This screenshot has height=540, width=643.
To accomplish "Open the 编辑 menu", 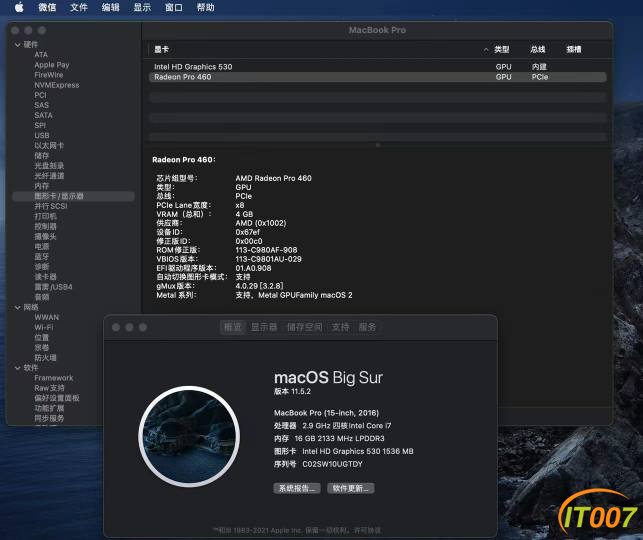I will [x=110, y=7].
